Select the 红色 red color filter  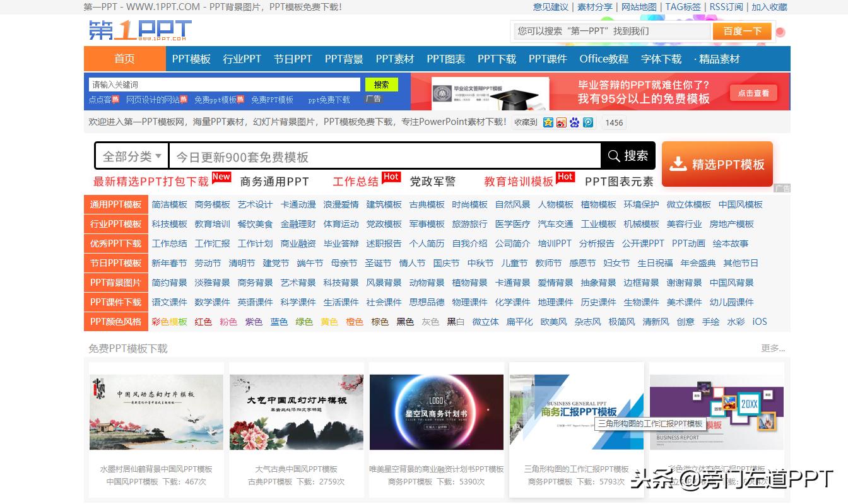[203, 321]
